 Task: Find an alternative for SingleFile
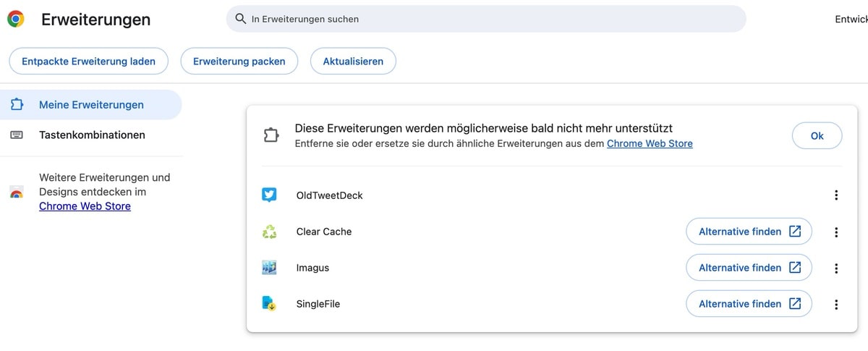(749, 304)
